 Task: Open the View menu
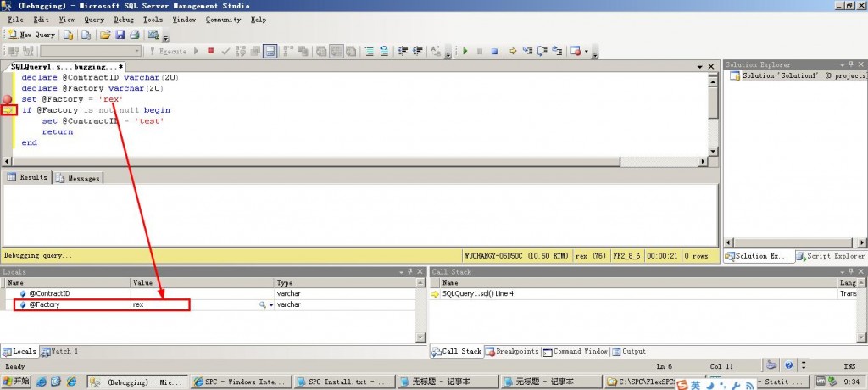[66, 19]
